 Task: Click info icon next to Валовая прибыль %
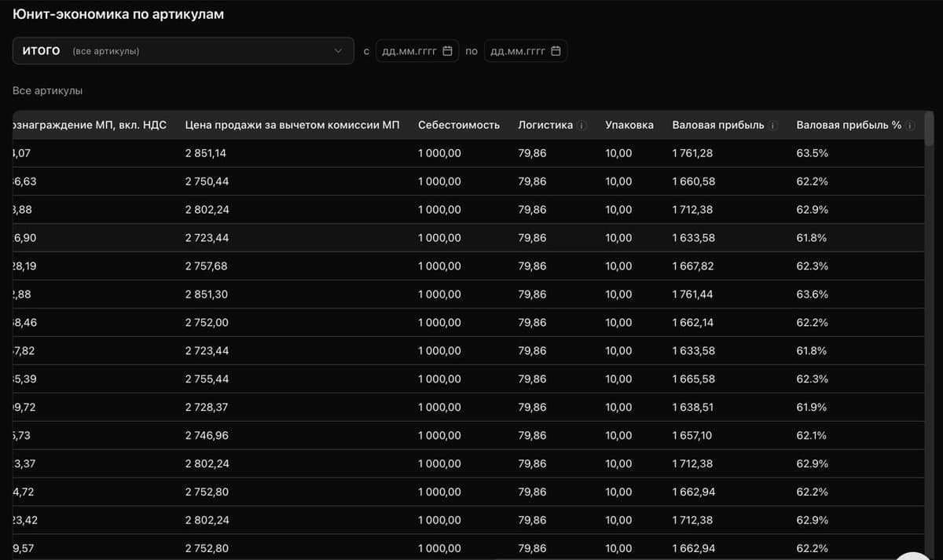(x=910, y=126)
